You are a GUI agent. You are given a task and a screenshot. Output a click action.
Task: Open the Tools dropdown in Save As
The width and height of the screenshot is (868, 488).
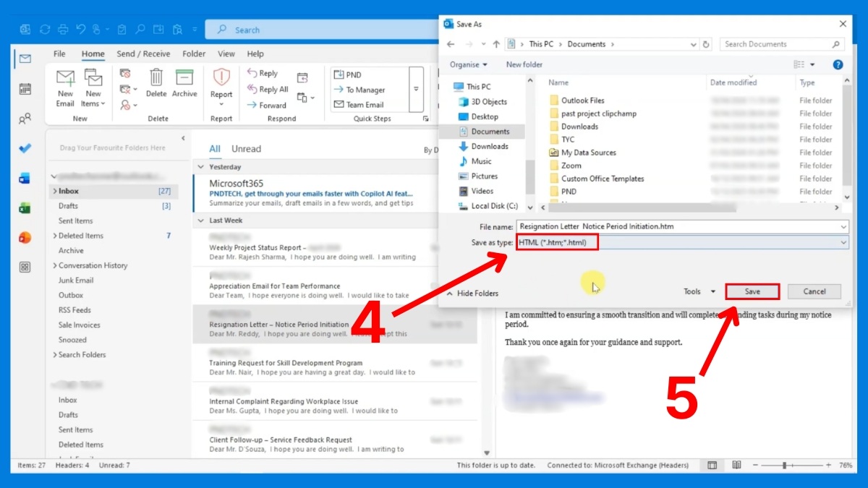pos(699,291)
